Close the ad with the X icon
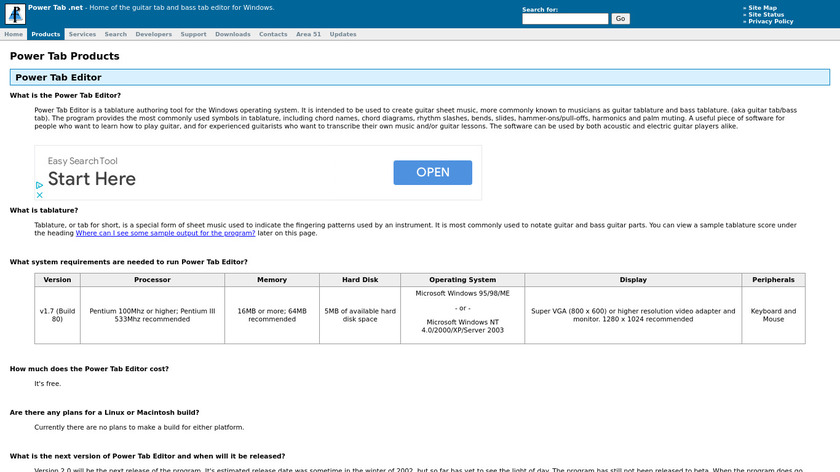840x472 pixels. [x=39, y=195]
